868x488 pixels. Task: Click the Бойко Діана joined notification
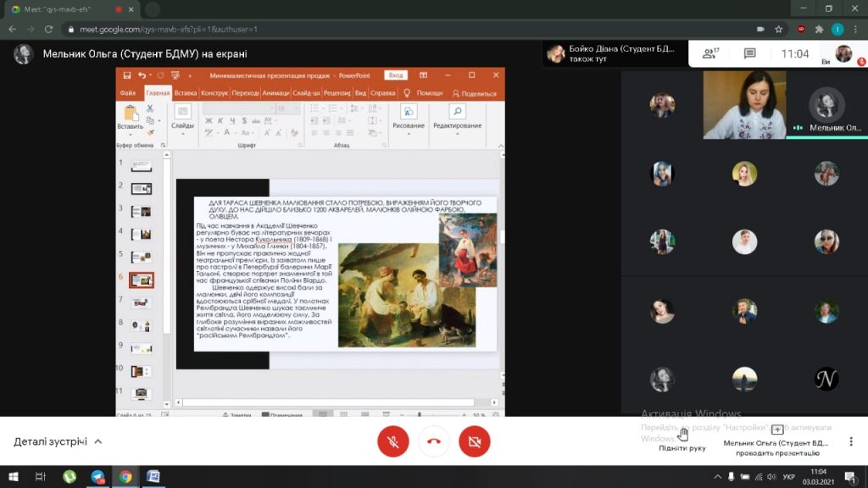(x=615, y=53)
